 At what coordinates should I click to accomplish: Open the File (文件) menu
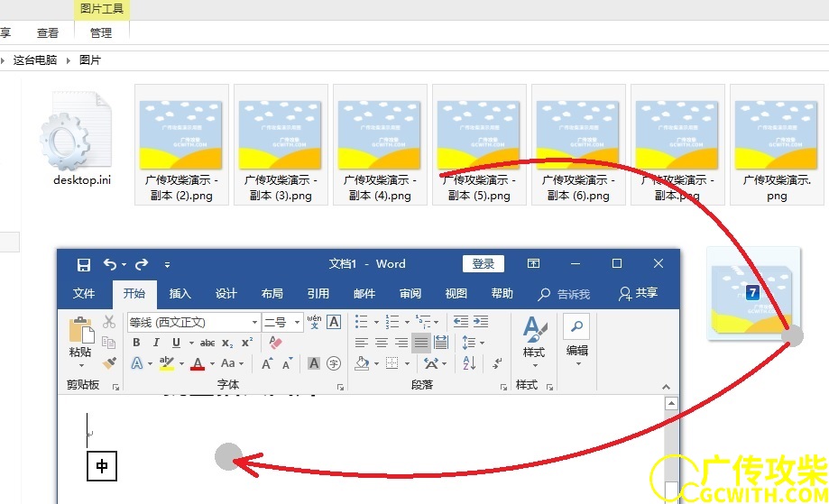pos(84,294)
